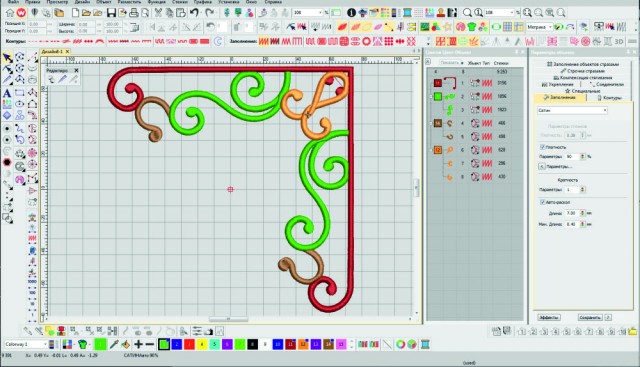Open the Справка menu
Screen dimensions: 640x367
tap(273, 2)
